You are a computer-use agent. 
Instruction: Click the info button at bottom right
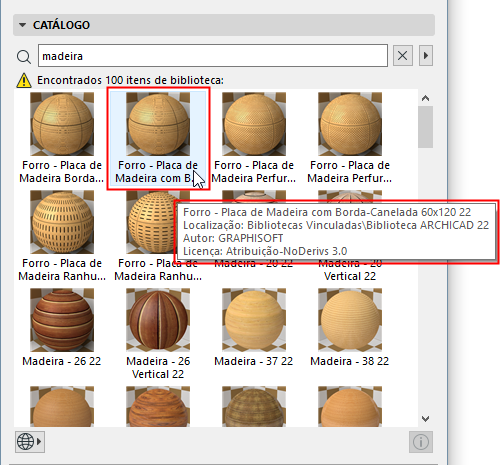pyautogui.click(x=421, y=442)
